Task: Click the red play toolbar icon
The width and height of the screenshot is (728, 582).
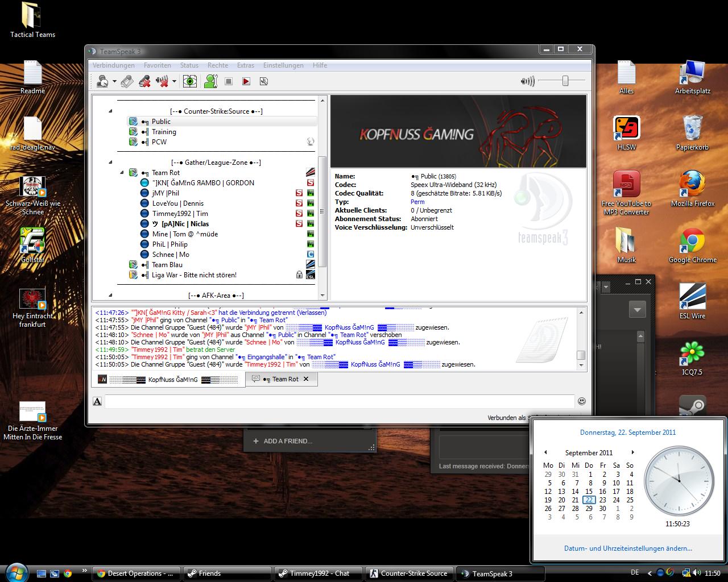Action: [x=246, y=81]
